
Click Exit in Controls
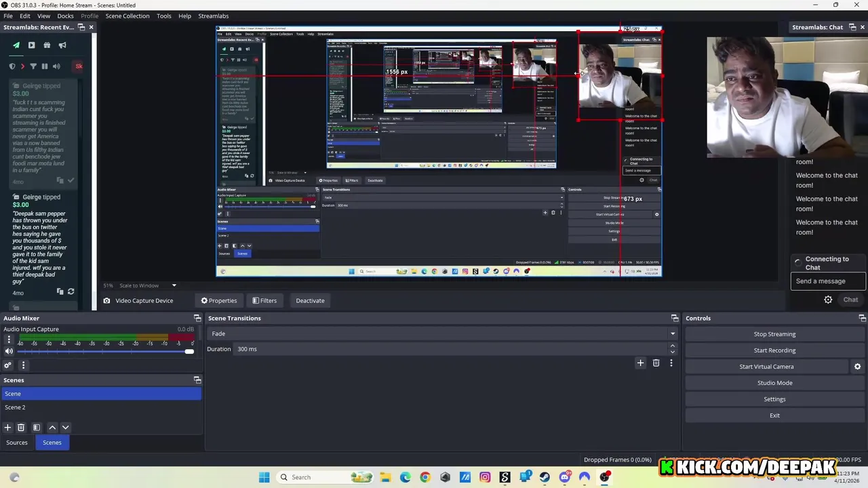(x=774, y=415)
